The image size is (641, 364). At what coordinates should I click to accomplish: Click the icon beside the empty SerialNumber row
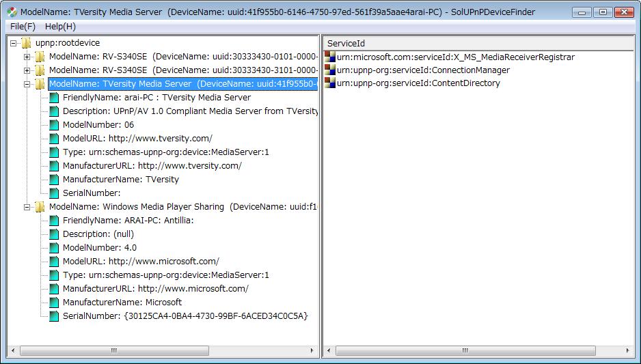[x=54, y=193]
